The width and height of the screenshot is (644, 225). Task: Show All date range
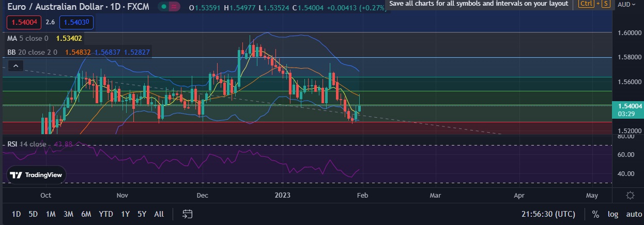click(x=159, y=214)
